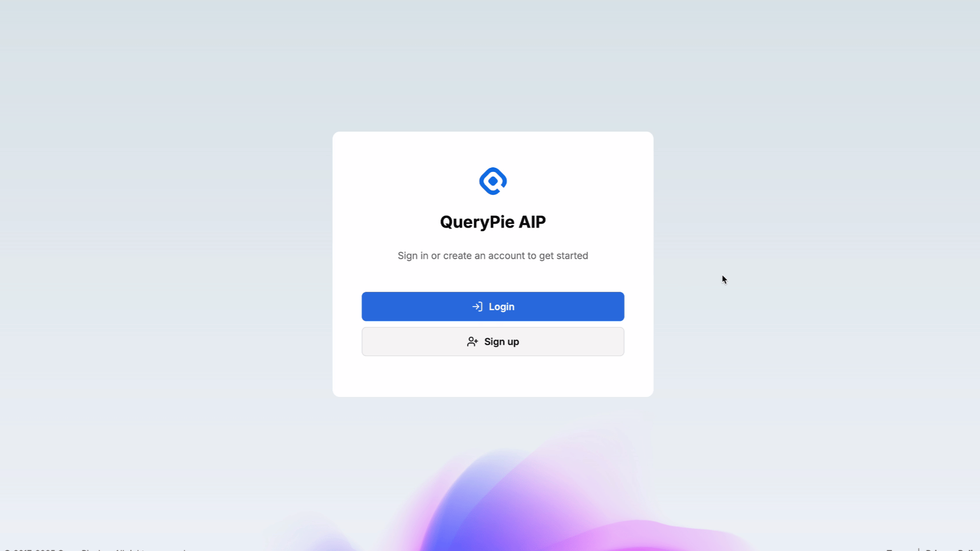Screen dimensions: 980x551
Task: Click the Privacy Policy footer link
Action: click(952, 549)
